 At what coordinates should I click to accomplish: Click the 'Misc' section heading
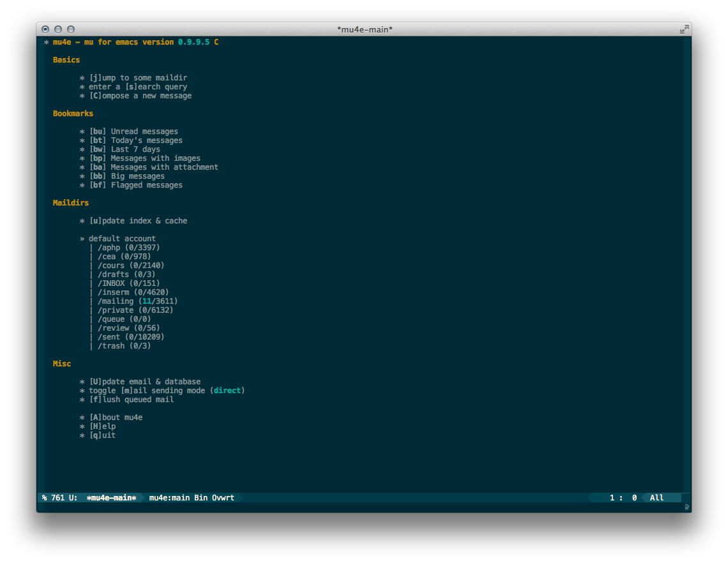pyautogui.click(x=62, y=363)
